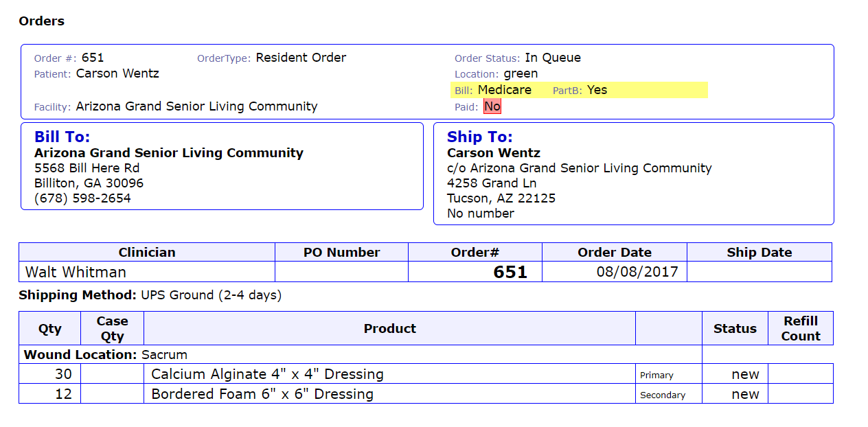The image size is (868, 427).
Task: Click the Bill To heading
Action: tap(62, 137)
